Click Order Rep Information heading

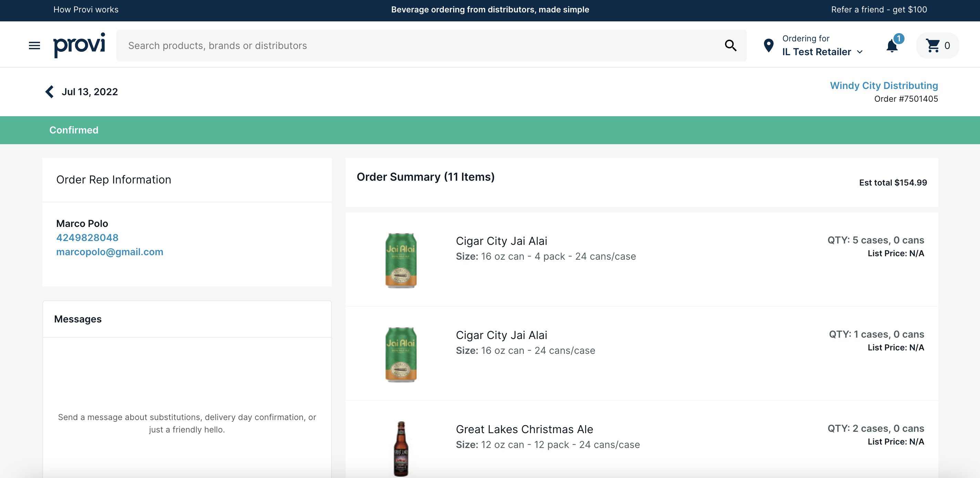(114, 180)
